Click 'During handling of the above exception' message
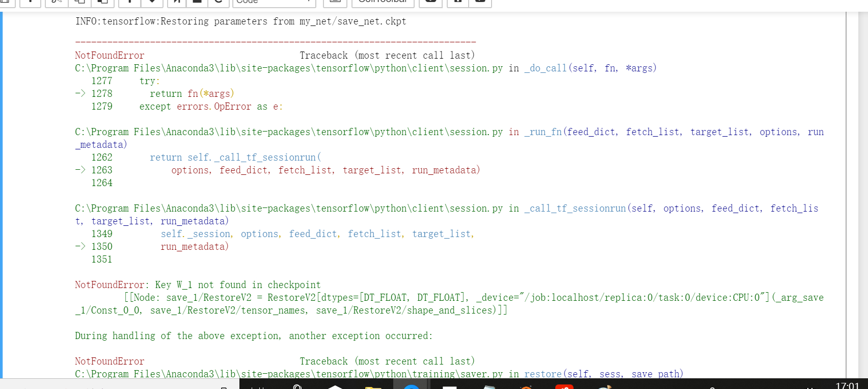This screenshot has height=389, width=868. coord(254,336)
